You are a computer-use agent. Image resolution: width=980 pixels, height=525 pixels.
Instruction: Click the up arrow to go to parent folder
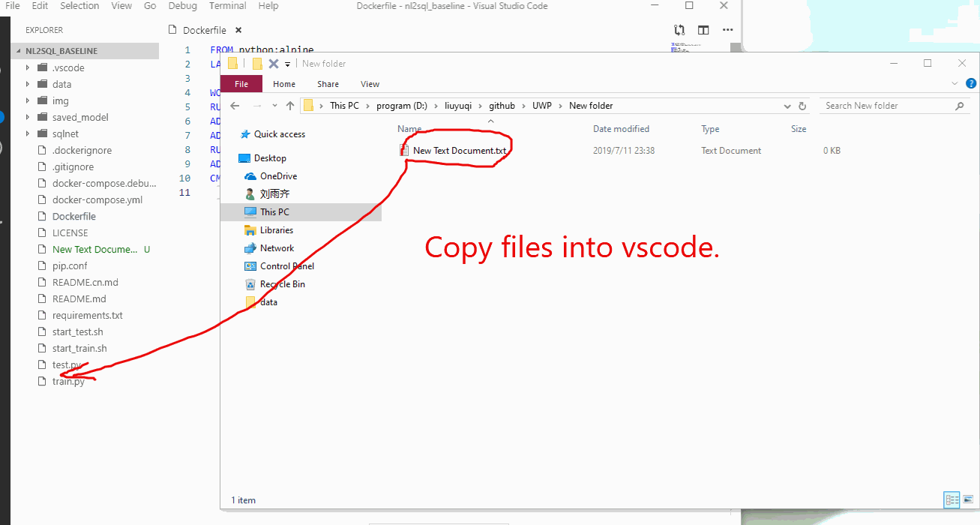(290, 106)
